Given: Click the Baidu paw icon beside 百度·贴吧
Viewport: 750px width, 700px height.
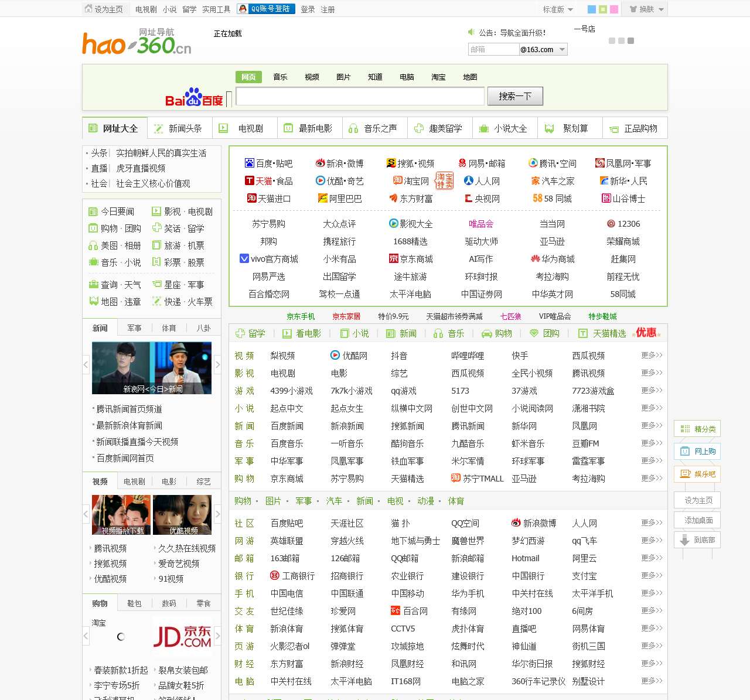Looking at the screenshot, I should coord(250,163).
